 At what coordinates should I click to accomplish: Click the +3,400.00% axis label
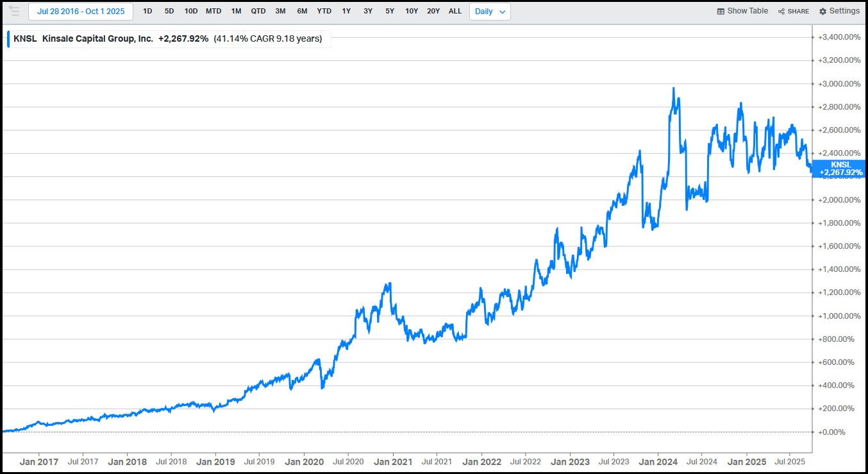tap(839, 37)
